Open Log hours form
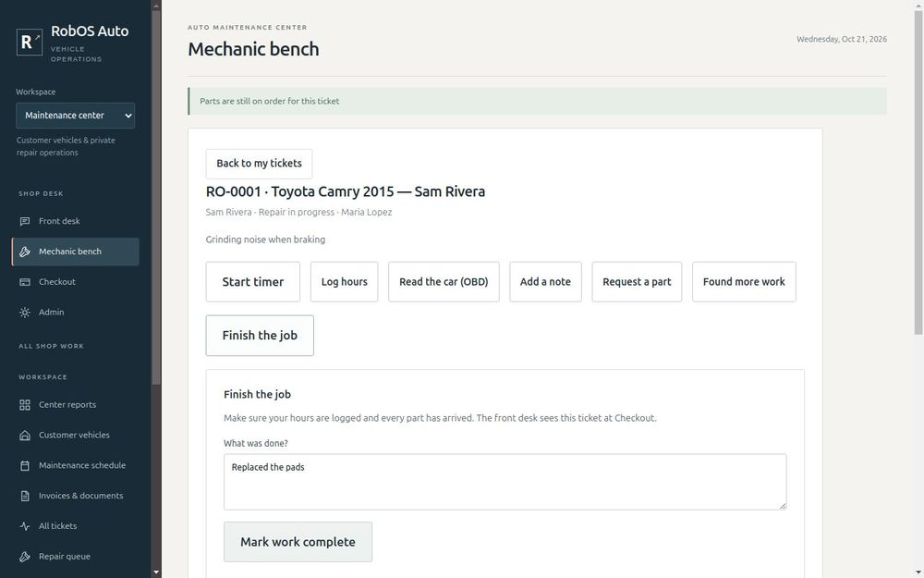Image resolution: width=924 pixels, height=578 pixels. tap(344, 282)
